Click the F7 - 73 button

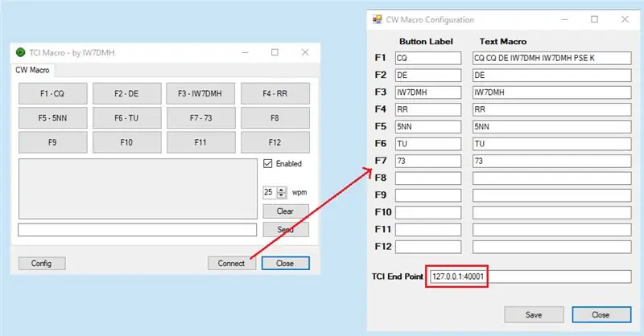pos(200,118)
